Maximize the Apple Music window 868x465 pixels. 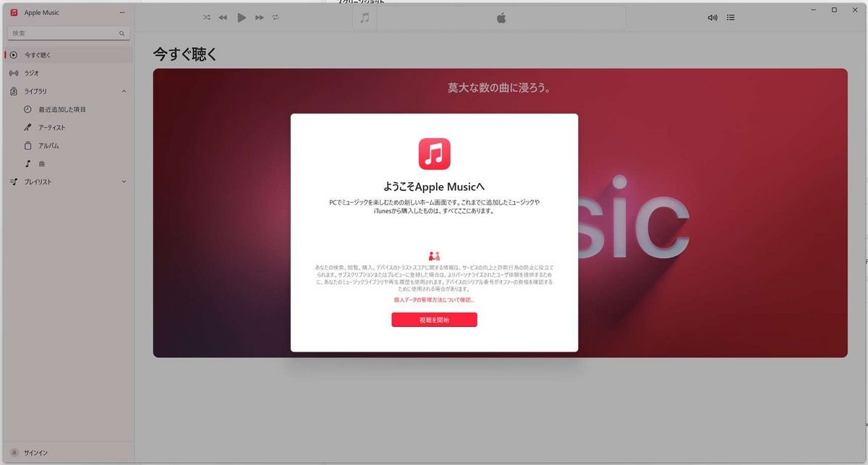pyautogui.click(x=834, y=10)
